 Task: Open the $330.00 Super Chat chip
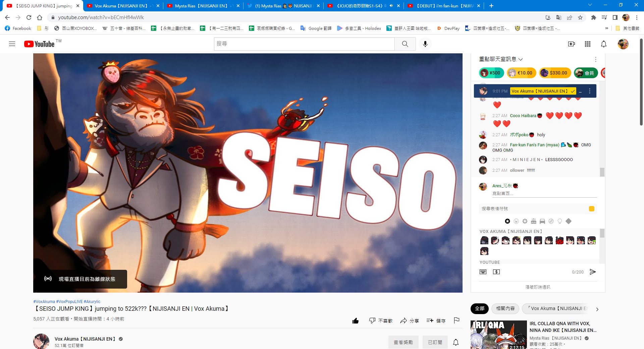click(x=555, y=73)
